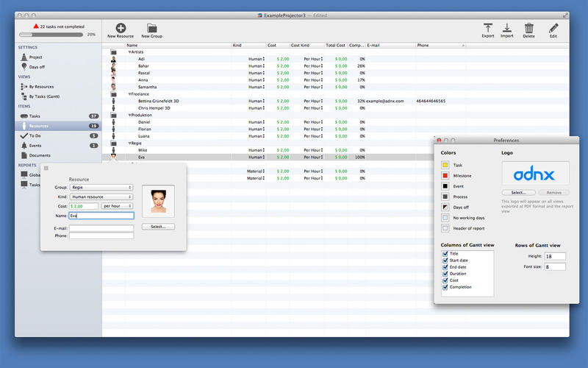588x368 pixels.
Task: Sort by Name column header
Action: point(178,46)
